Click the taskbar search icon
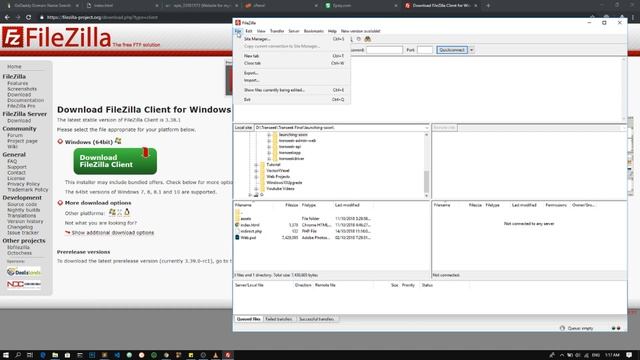 (18, 355)
